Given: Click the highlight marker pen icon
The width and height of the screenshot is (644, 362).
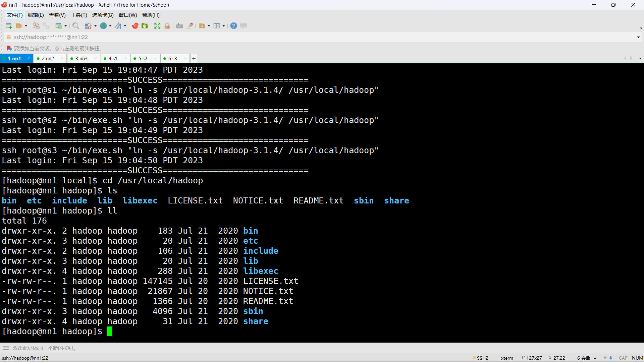Looking at the screenshot, I should (x=190, y=26).
